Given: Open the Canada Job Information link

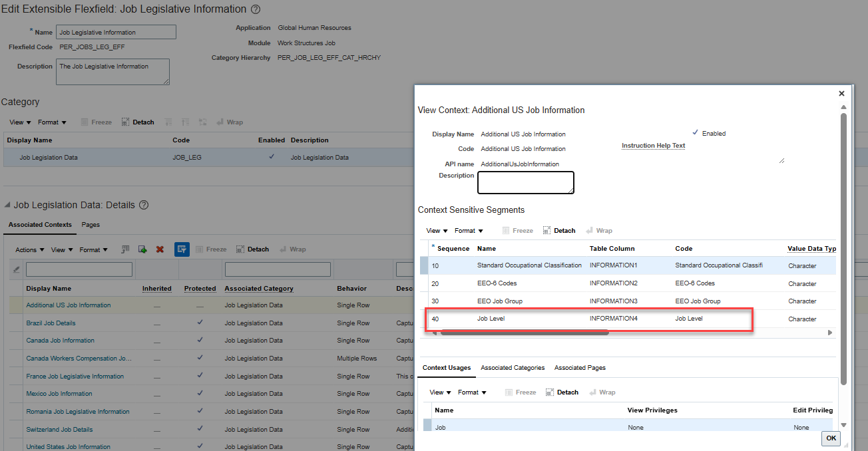Looking at the screenshot, I should 60,340.
